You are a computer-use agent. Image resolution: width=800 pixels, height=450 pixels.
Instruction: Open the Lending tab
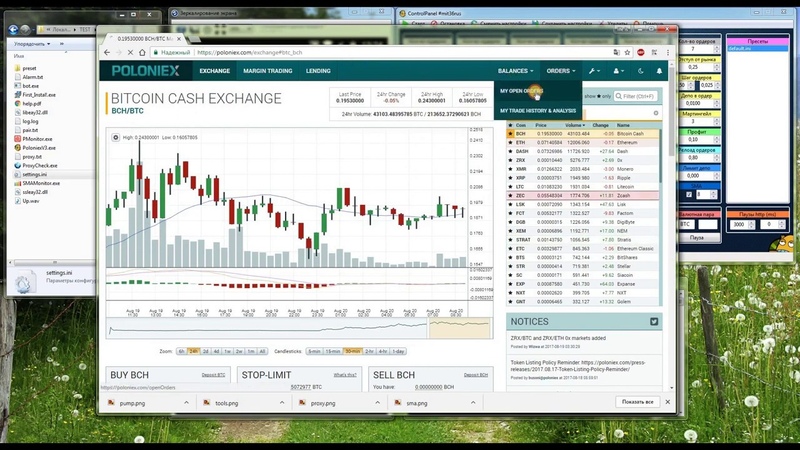[x=318, y=71]
